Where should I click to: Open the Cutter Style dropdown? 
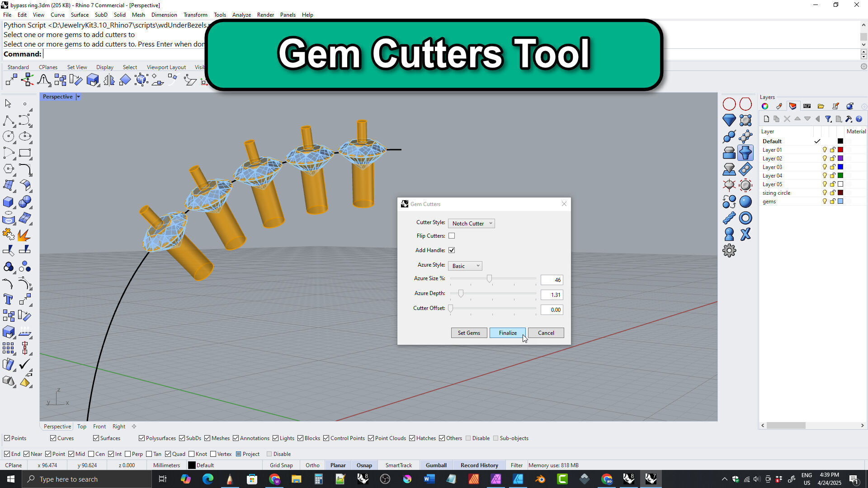click(x=472, y=224)
